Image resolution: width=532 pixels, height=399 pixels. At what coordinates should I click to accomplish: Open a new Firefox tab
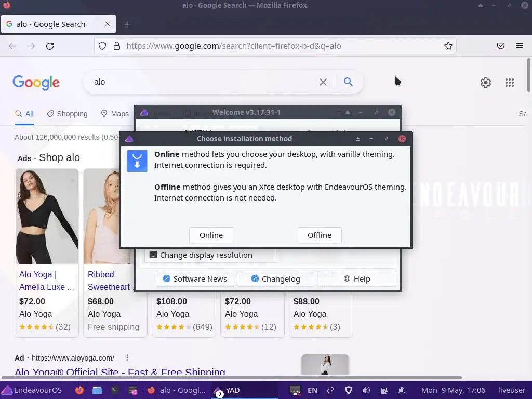coord(127,24)
